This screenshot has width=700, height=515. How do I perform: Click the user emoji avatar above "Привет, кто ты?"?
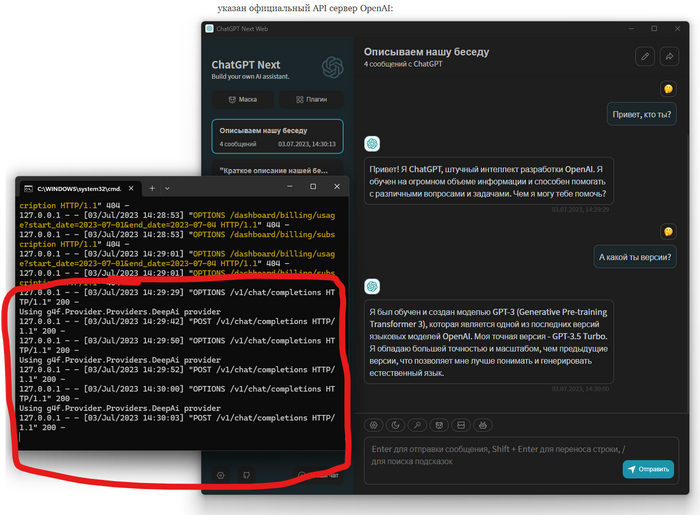tap(668, 89)
